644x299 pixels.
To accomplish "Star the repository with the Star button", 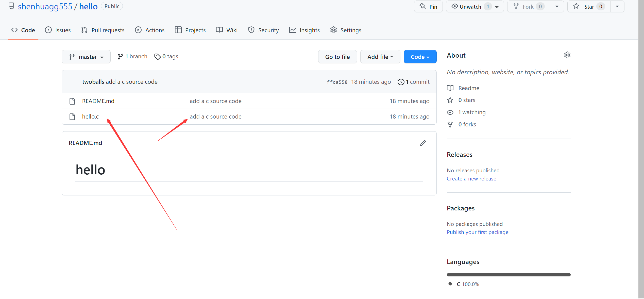I will (589, 6).
